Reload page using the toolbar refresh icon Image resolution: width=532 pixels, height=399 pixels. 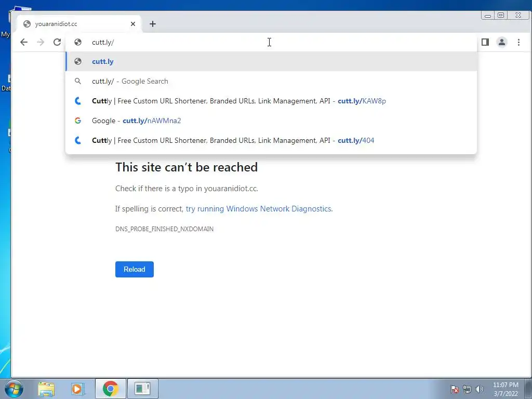click(x=57, y=42)
